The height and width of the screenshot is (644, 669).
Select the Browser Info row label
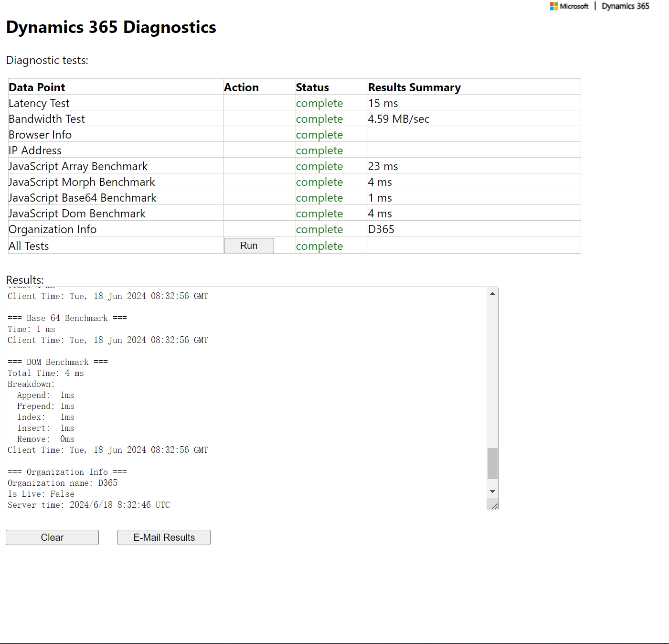point(40,135)
